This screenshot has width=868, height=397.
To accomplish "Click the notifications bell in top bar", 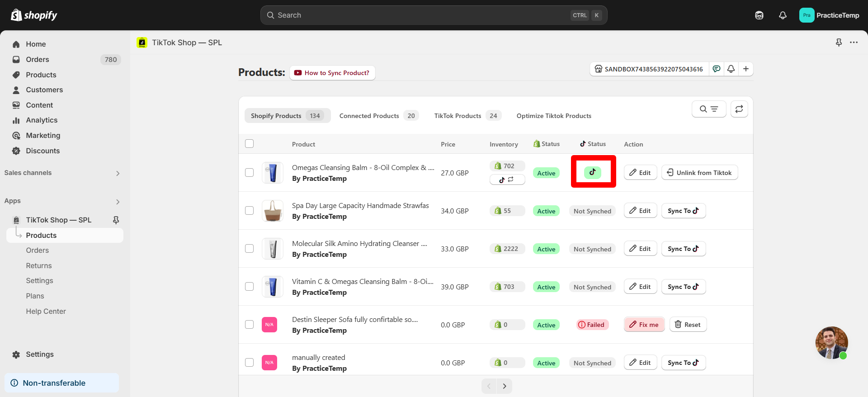I will click(x=783, y=15).
